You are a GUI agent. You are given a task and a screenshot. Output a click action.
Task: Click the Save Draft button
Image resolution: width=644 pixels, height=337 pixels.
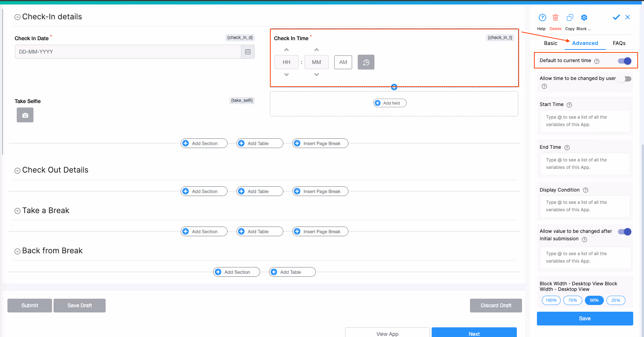tap(80, 305)
